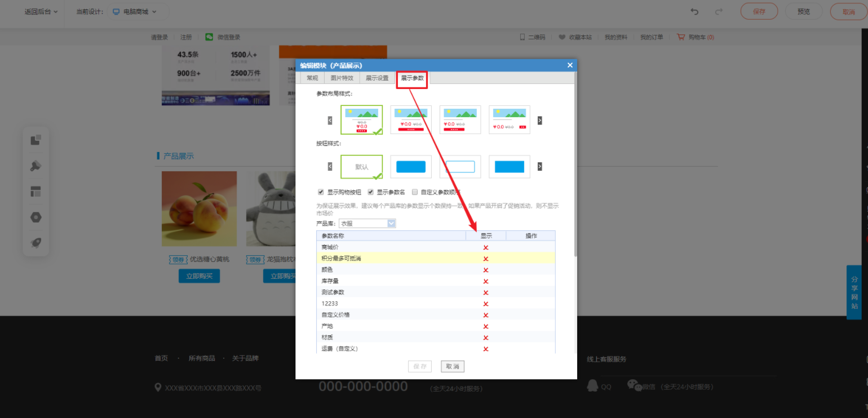Click 立即购买 under 优选糖心黄桃
868x418 pixels.
click(199, 276)
